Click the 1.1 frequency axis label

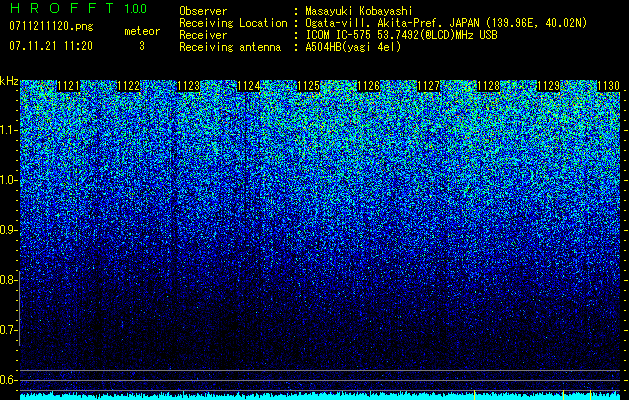click(9, 130)
